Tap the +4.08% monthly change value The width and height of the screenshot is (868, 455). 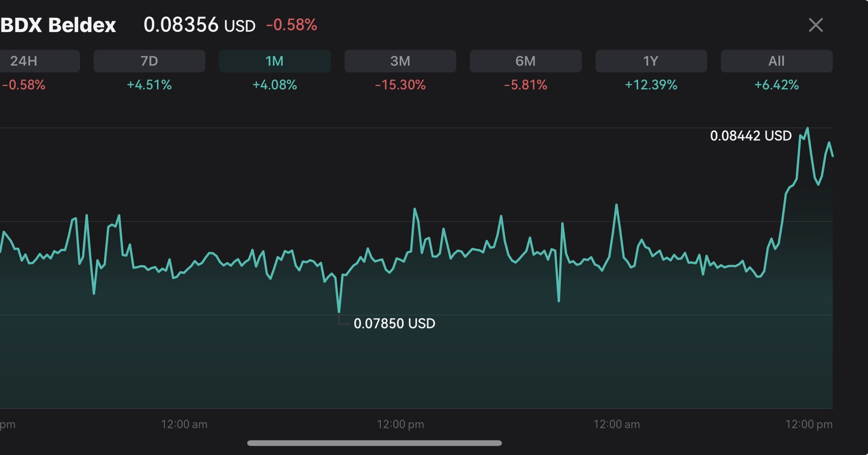pyautogui.click(x=275, y=85)
